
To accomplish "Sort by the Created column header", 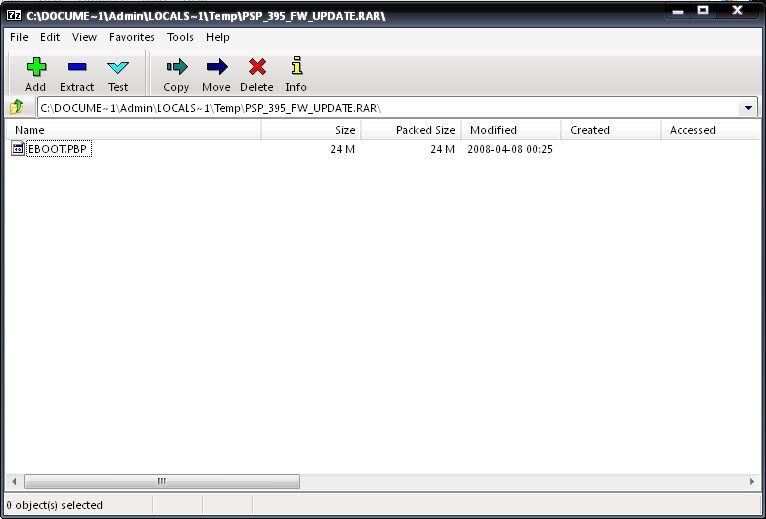I will point(611,130).
